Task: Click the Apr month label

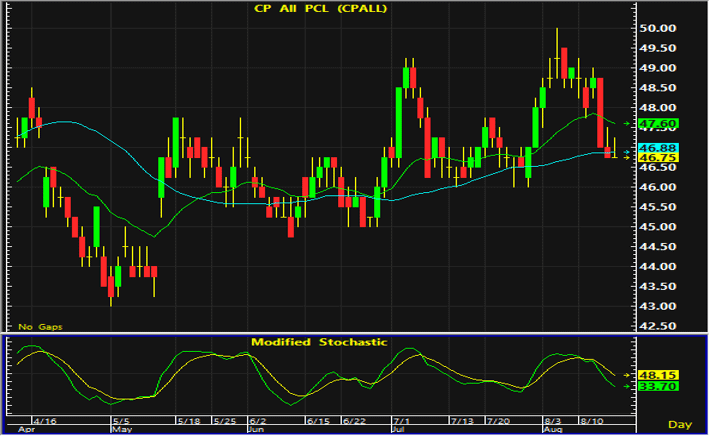Action: [x=26, y=429]
